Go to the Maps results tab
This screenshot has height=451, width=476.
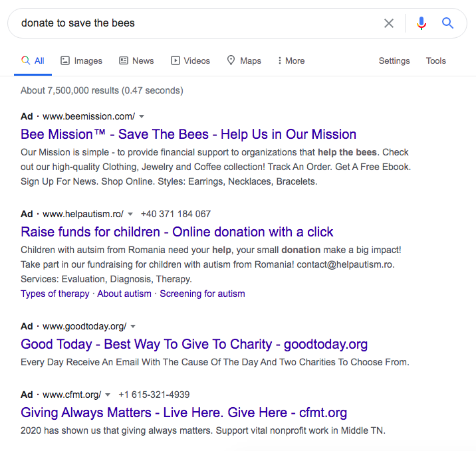(244, 60)
